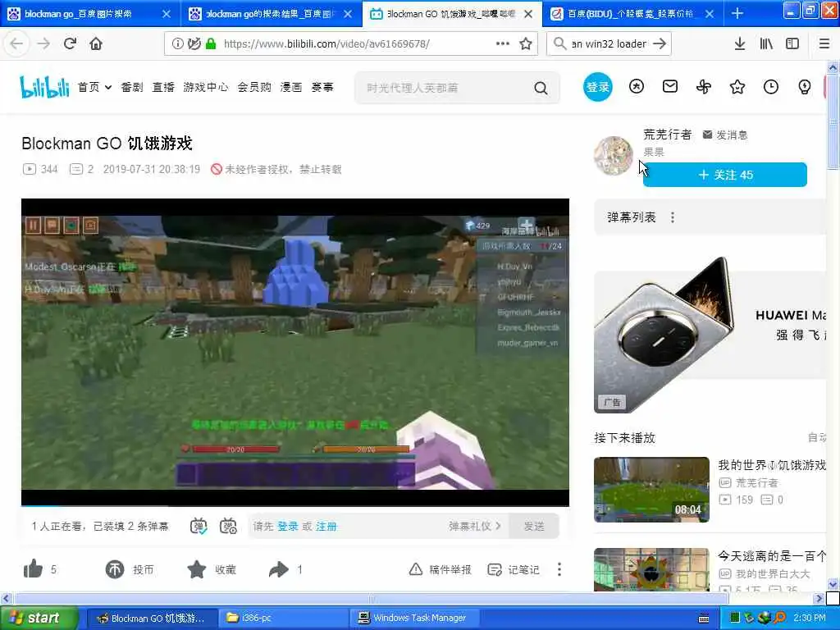The width and height of the screenshot is (840, 630).
Task: Click the search magnifier in bilibili search box
Action: tap(541, 88)
